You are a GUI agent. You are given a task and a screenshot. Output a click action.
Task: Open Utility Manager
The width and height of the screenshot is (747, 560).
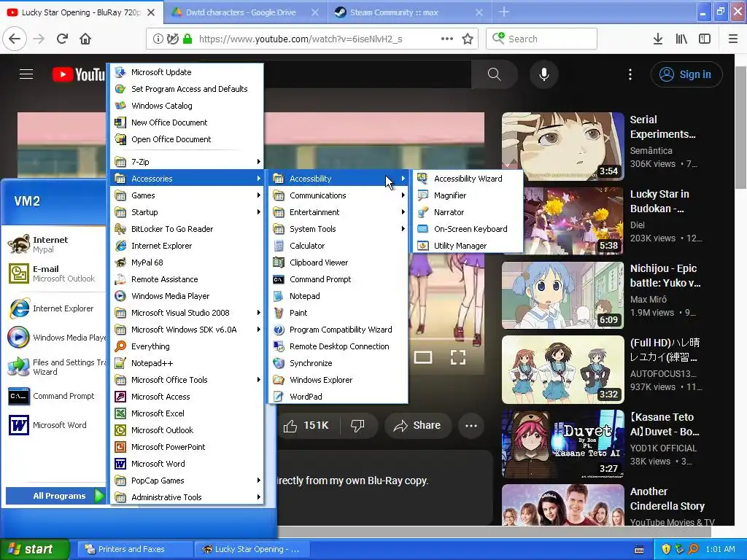(x=468, y=245)
